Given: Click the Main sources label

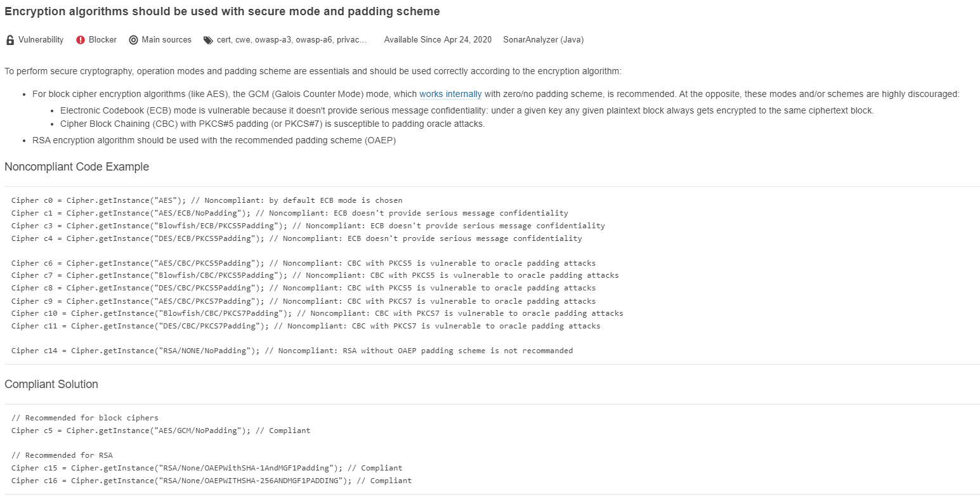Looking at the screenshot, I should point(167,39).
